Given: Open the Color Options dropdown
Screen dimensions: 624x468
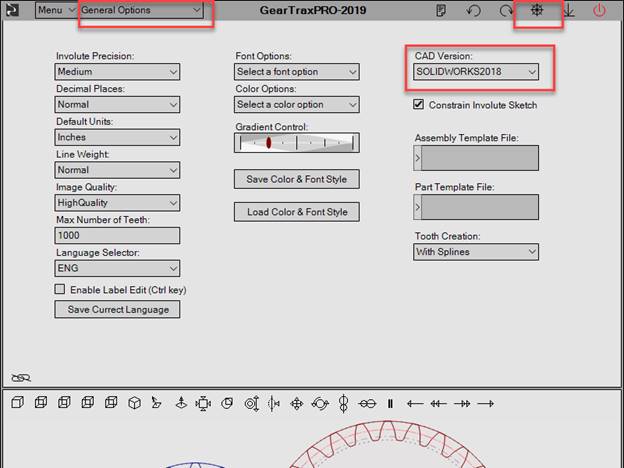Looking at the screenshot, I should [296, 105].
